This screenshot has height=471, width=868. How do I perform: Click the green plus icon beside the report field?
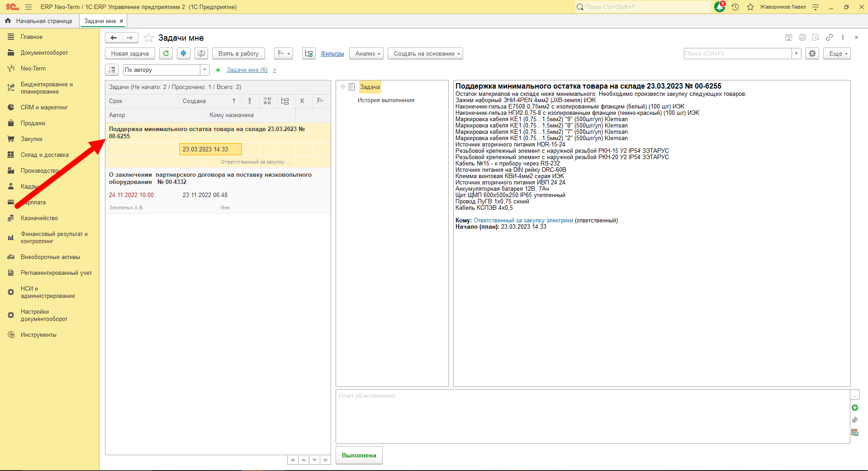855,408
